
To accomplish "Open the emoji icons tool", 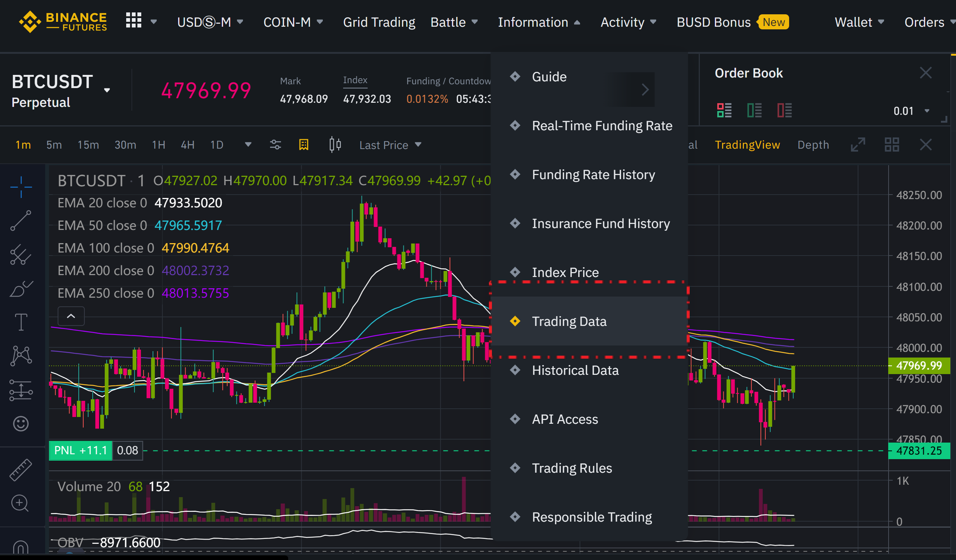I will [21, 423].
